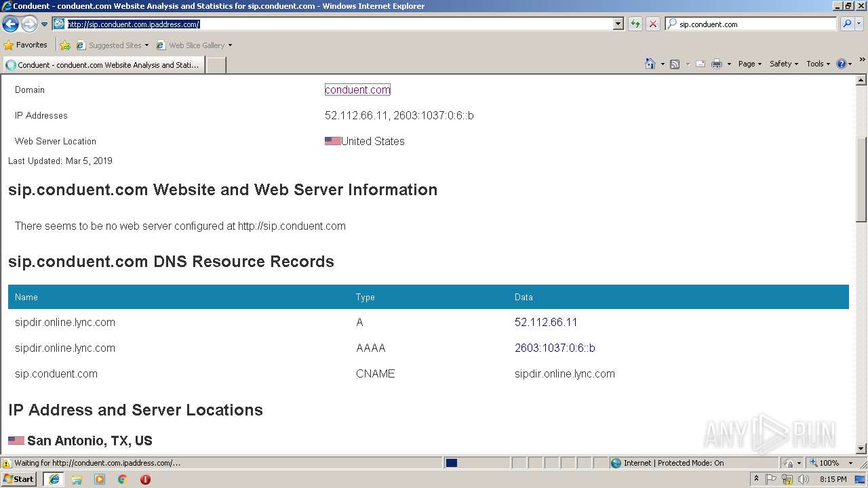Click the Read Mail envelope icon
This screenshot has width=868, height=488.
701,64
